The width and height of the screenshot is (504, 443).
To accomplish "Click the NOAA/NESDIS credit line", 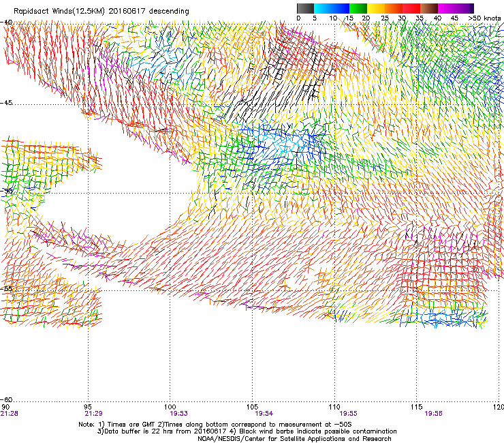I will coord(294,439).
